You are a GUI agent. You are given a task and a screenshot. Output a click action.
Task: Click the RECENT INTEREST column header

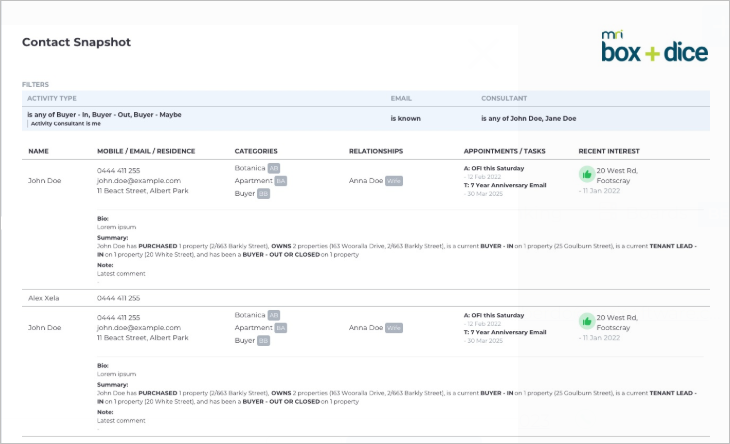pyautogui.click(x=609, y=151)
